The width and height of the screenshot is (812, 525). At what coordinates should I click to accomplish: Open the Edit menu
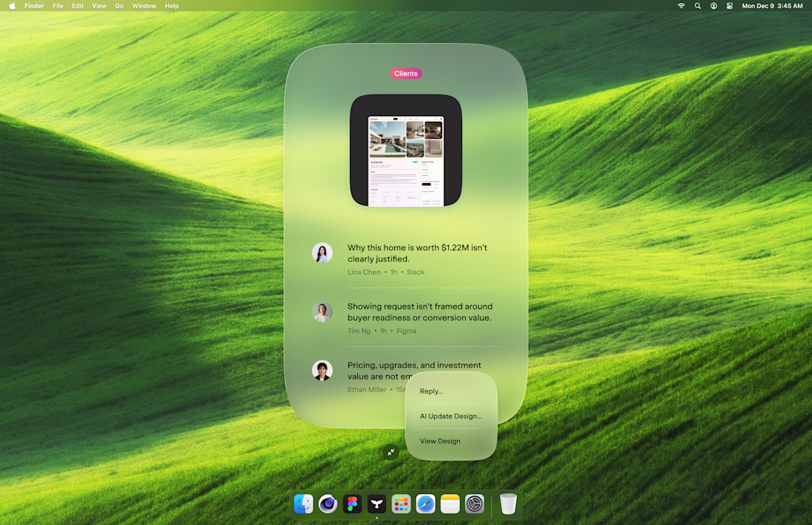point(78,6)
